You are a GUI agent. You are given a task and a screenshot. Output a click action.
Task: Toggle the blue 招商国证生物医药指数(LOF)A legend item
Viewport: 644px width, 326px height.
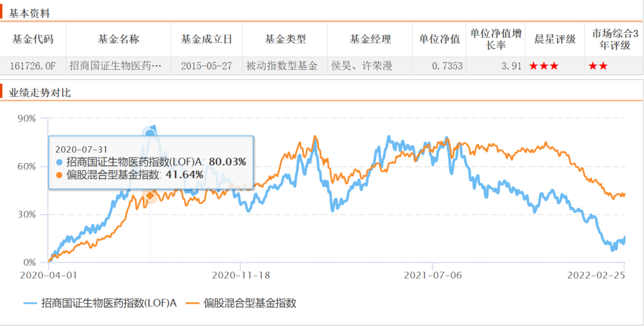[100, 303]
